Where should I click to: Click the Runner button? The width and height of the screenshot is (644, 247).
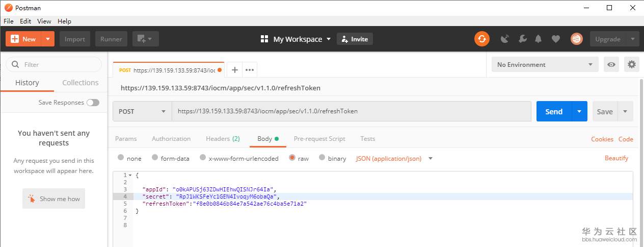click(x=111, y=39)
